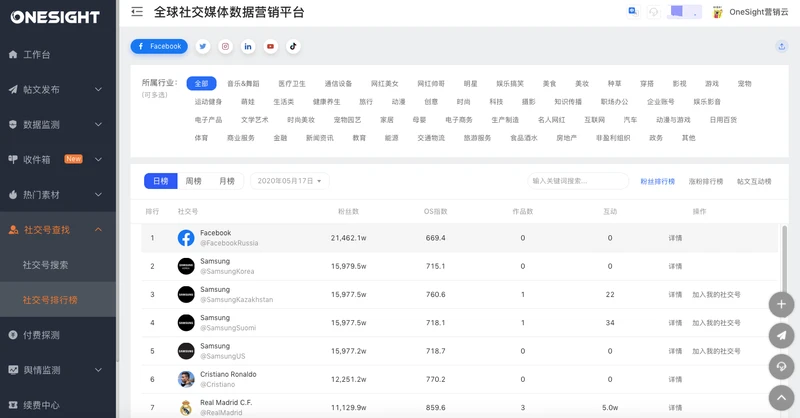Click 加入我的社交号 for @SamsungSuomi
Screen dimensions: 800x418
[716, 323]
